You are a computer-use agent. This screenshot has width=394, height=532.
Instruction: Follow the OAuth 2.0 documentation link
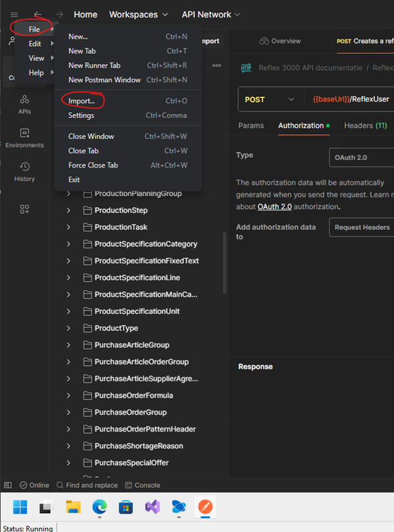(275, 206)
